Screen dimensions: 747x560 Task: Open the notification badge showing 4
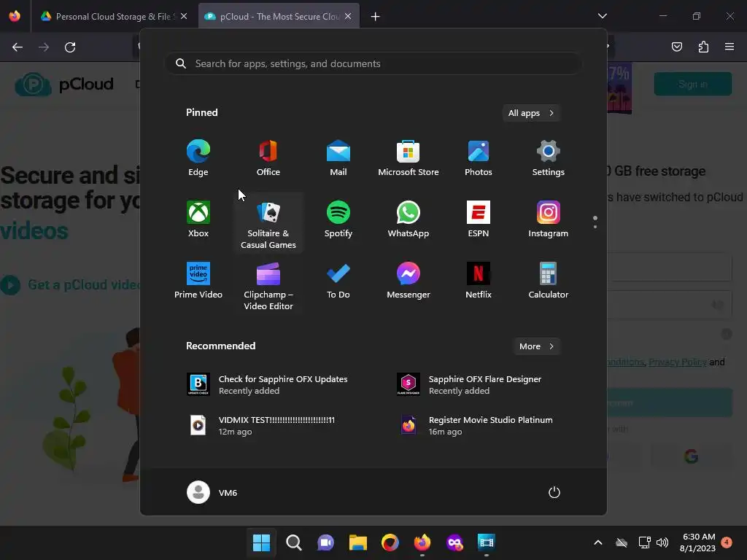pyautogui.click(x=727, y=542)
